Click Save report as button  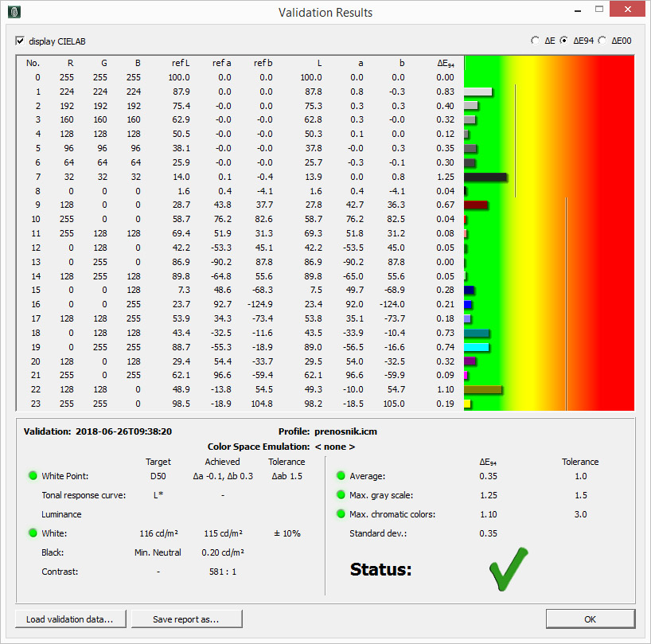(185, 619)
